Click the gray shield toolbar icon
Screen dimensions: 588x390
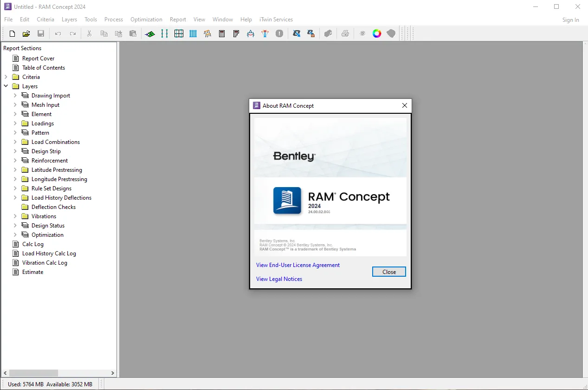[391, 33]
